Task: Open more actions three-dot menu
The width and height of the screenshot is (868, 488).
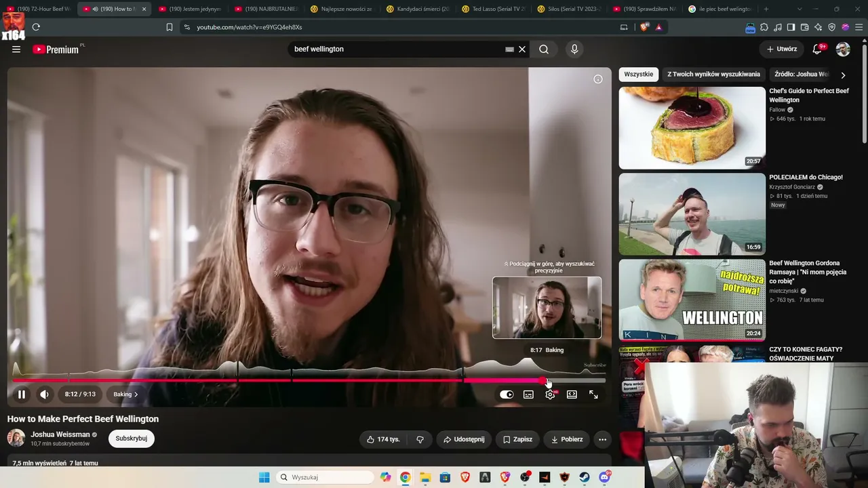Action: (602, 439)
